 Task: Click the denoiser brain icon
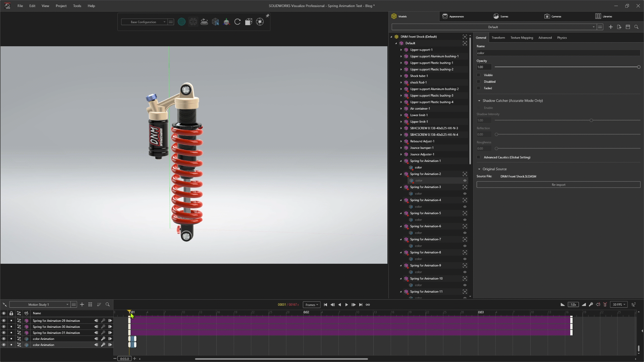[193, 22]
